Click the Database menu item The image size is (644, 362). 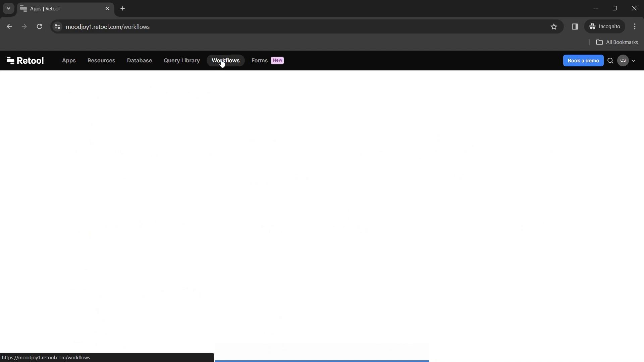coord(139,60)
